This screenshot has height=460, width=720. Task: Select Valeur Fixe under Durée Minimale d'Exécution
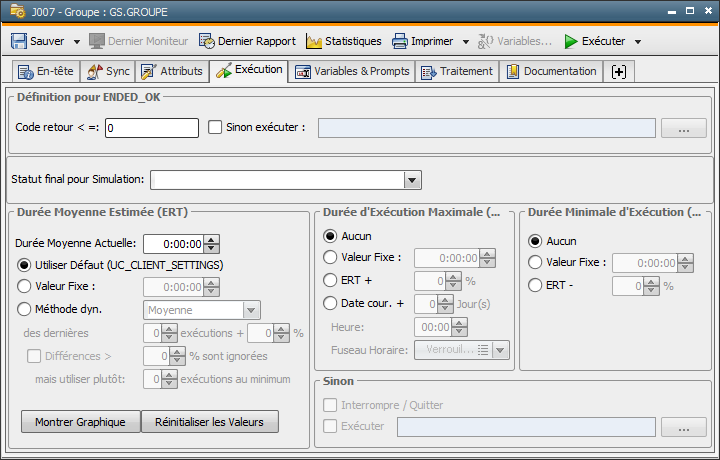(535, 262)
